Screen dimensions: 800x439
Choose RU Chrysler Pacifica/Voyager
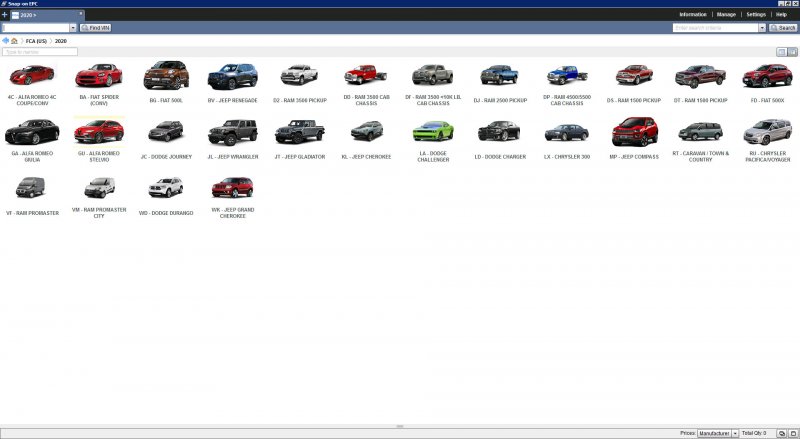point(767,139)
